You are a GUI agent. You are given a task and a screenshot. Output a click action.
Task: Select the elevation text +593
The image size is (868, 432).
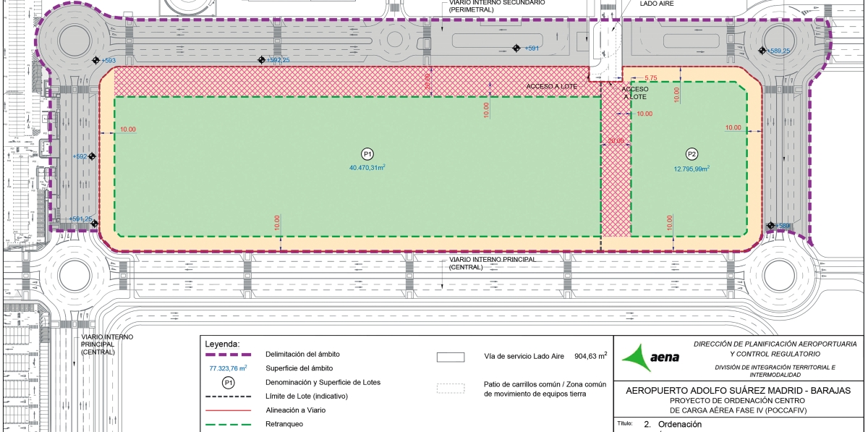(109, 61)
